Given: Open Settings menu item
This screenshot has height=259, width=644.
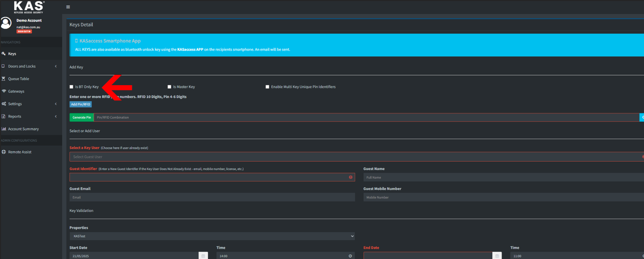Looking at the screenshot, I should tap(31, 104).
